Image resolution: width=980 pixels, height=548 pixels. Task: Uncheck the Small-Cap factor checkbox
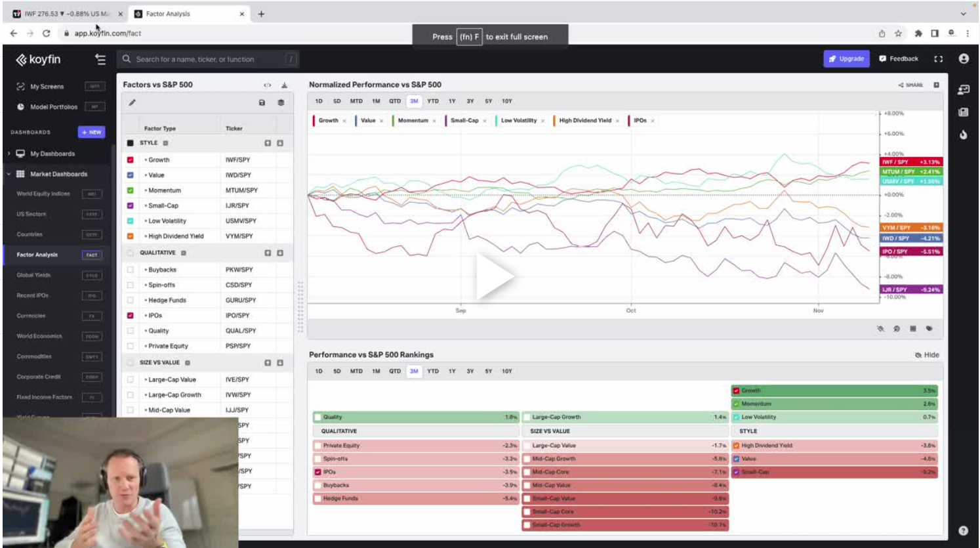tap(130, 205)
